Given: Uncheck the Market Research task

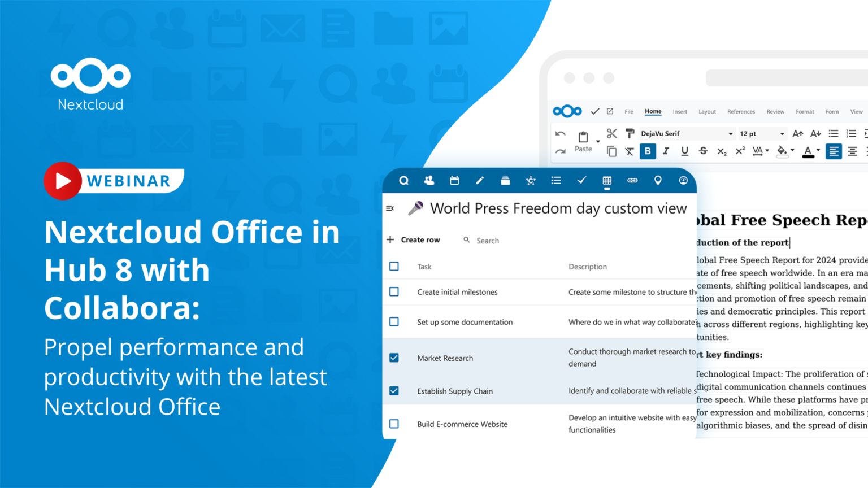Looking at the screenshot, I should pos(394,358).
